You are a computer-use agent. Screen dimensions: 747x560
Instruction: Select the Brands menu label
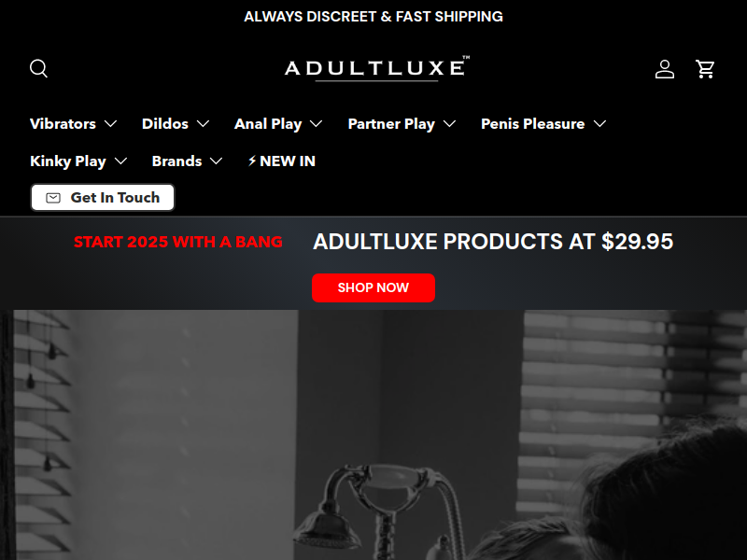tap(176, 161)
